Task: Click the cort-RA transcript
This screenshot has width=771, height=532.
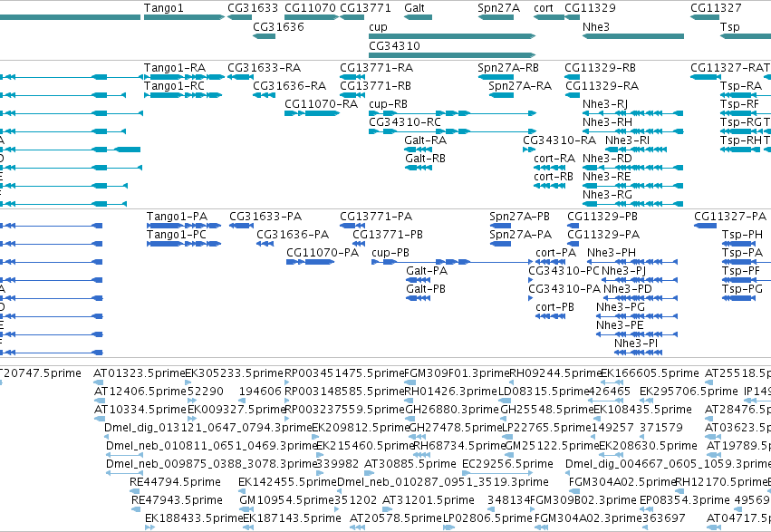Action: [549, 168]
